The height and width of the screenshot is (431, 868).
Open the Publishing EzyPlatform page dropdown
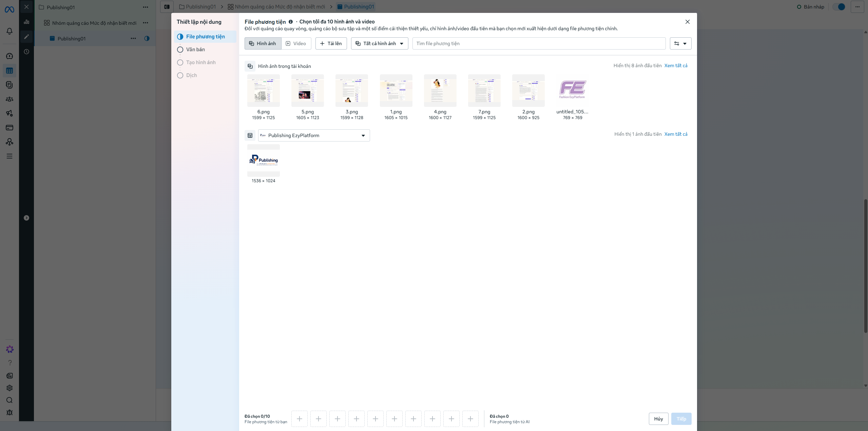314,135
